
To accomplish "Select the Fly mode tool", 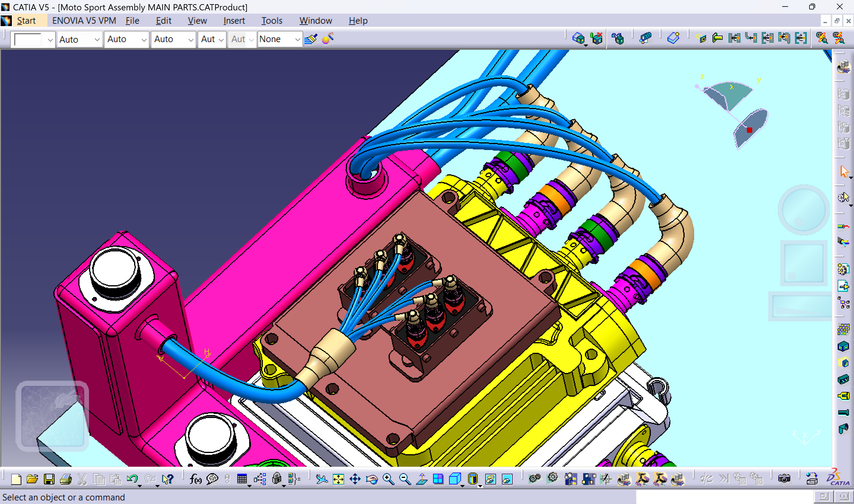I will click(322, 479).
